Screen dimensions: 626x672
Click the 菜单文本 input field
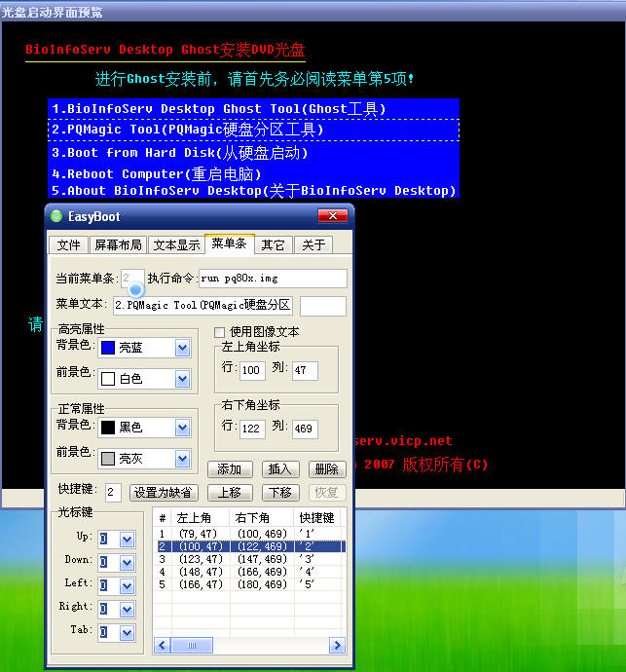[203, 305]
